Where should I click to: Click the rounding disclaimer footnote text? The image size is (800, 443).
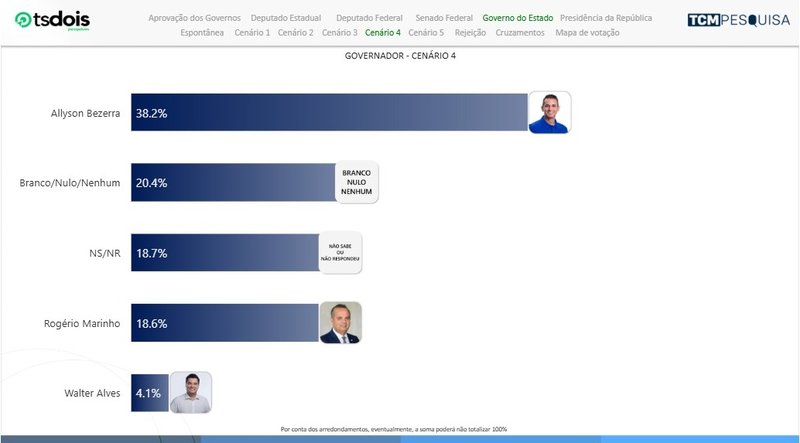pyautogui.click(x=394, y=429)
